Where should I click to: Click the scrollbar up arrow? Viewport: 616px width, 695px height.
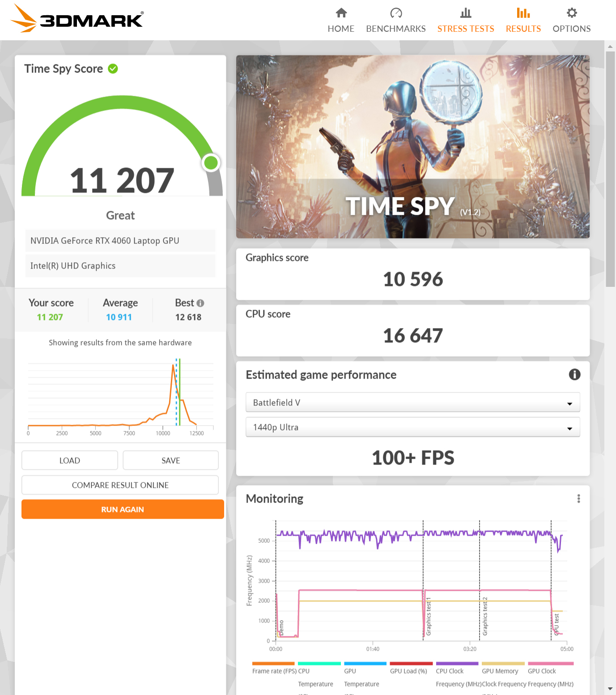[x=610, y=46]
